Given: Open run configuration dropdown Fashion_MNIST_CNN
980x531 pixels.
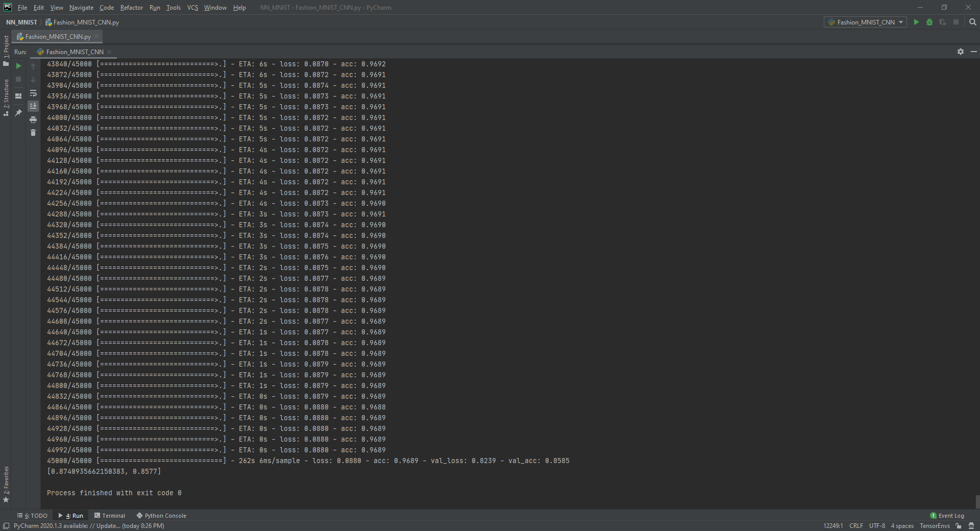Looking at the screenshot, I should coord(865,22).
